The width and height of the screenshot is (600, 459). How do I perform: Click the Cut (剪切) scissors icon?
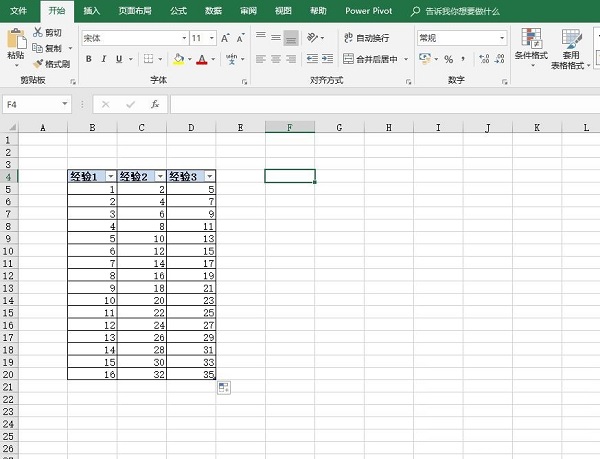pyautogui.click(x=37, y=33)
